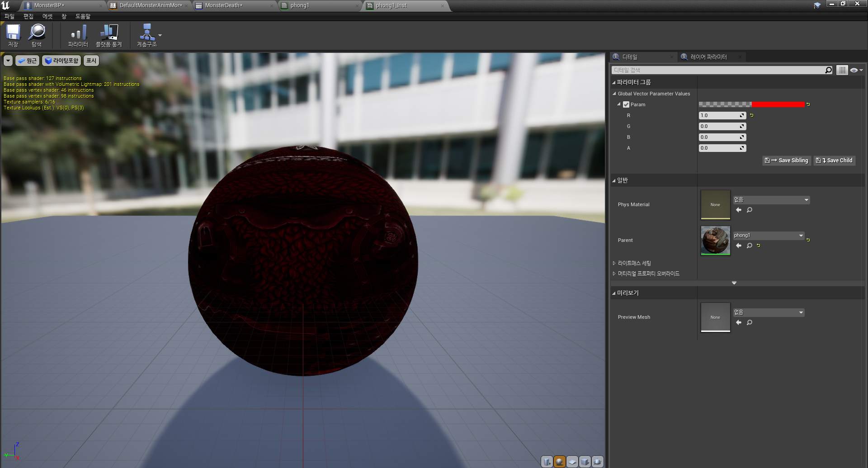Open Perspective (원근) view mode menu

click(x=27, y=61)
